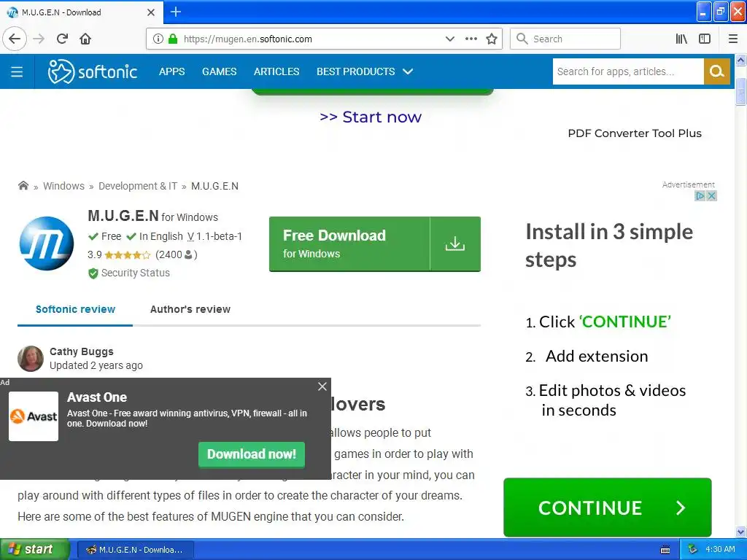The image size is (747, 560).
Task: Open the Development & IT breadcrumb link
Action: pyautogui.click(x=138, y=186)
